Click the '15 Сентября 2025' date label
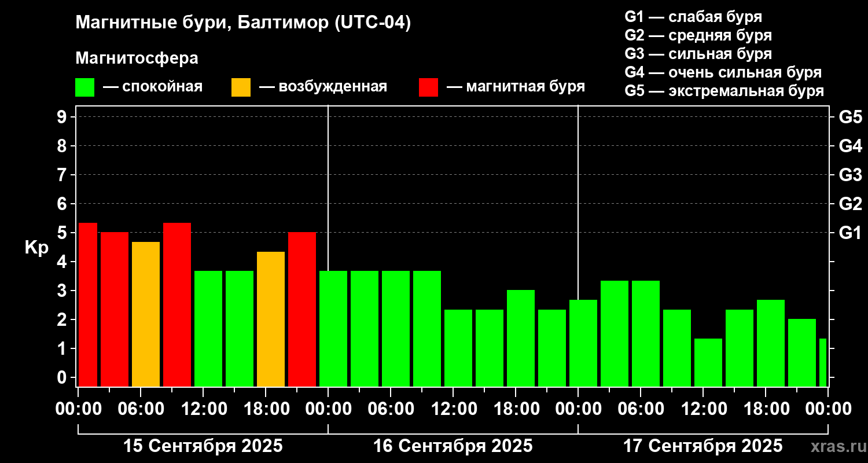 203,446
